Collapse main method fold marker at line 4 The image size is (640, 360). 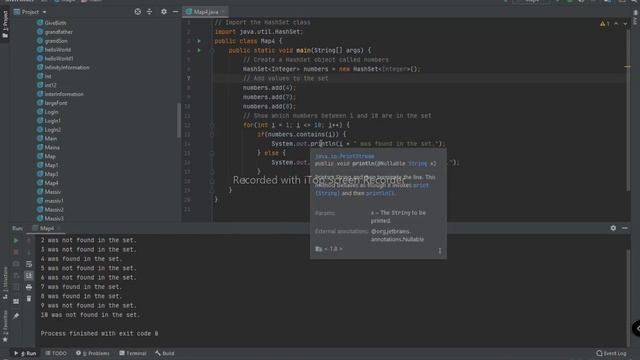click(212, 51)
